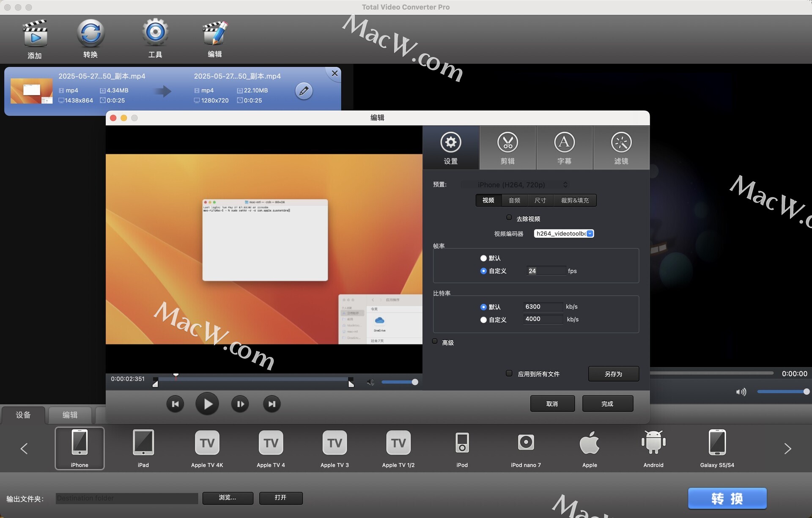This screenshot has width=812, height=518.
Task: Enable Apply to all files (应用到所有文件) checkbox
Action: pos(509,373)
